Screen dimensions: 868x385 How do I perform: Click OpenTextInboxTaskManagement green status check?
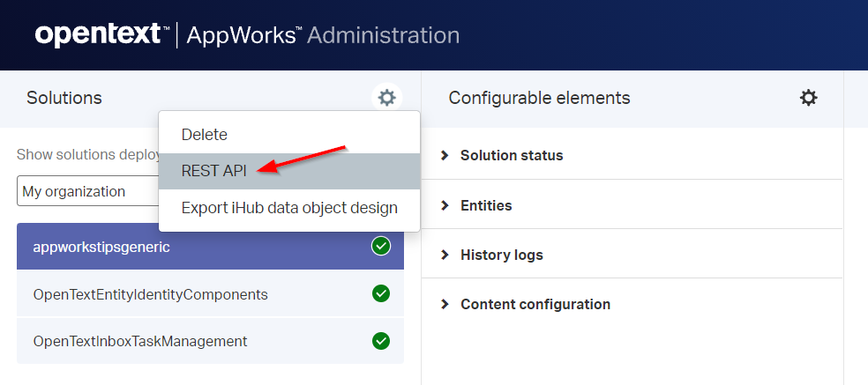click(x=381, y=341)
